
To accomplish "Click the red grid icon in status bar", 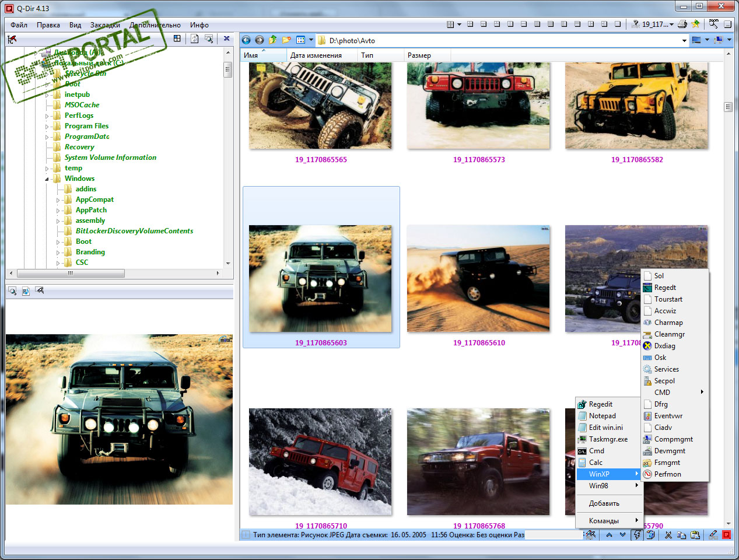I will 727,535.
